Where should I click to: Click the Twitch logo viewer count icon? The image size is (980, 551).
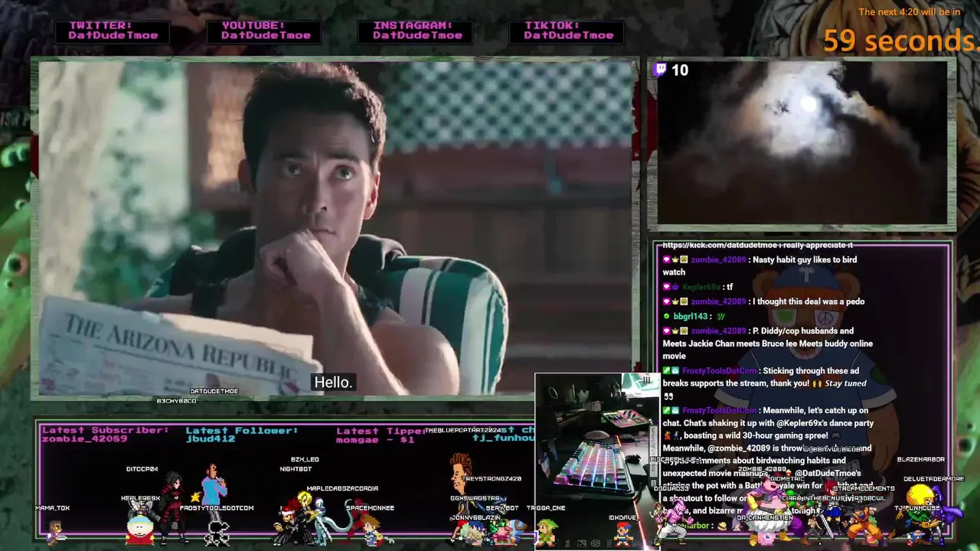(661, 70)
